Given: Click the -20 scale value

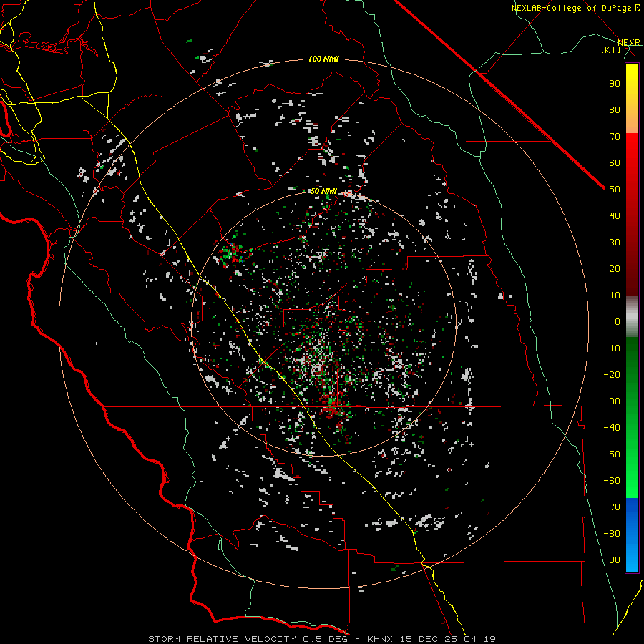Looking at the screenshot, I should tap(612, 375).
